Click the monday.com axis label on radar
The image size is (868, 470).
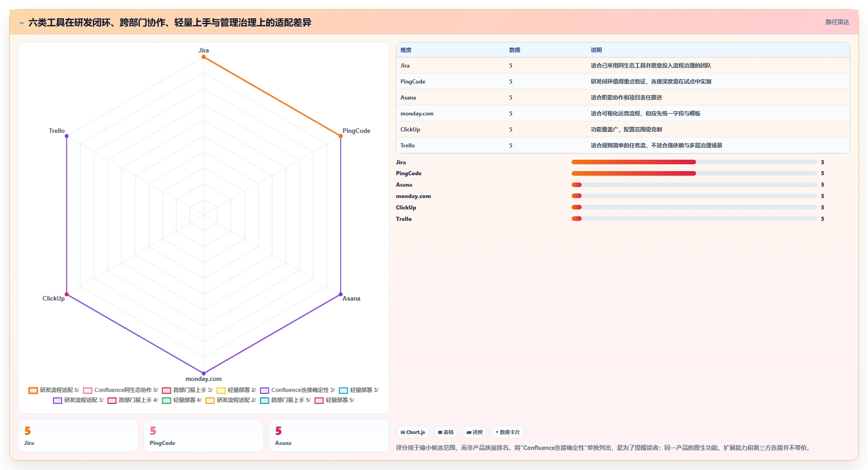pyautogui.click(x=203, y=379)
